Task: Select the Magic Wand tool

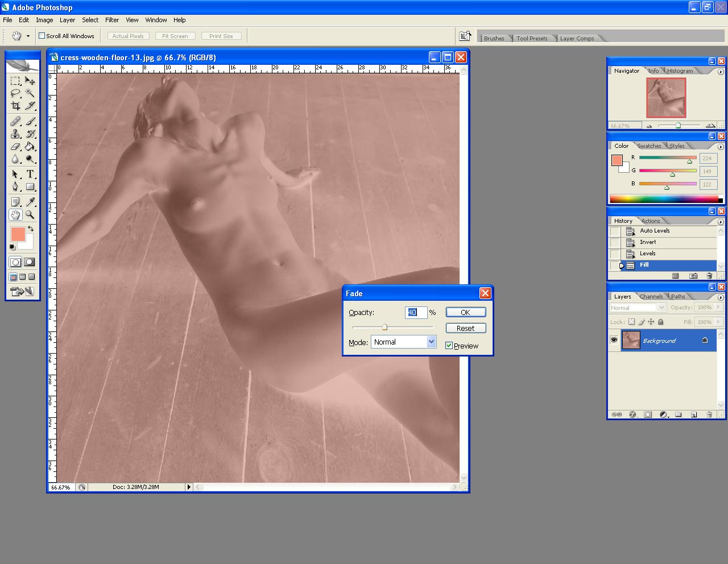Action: [x=30, y=93]
